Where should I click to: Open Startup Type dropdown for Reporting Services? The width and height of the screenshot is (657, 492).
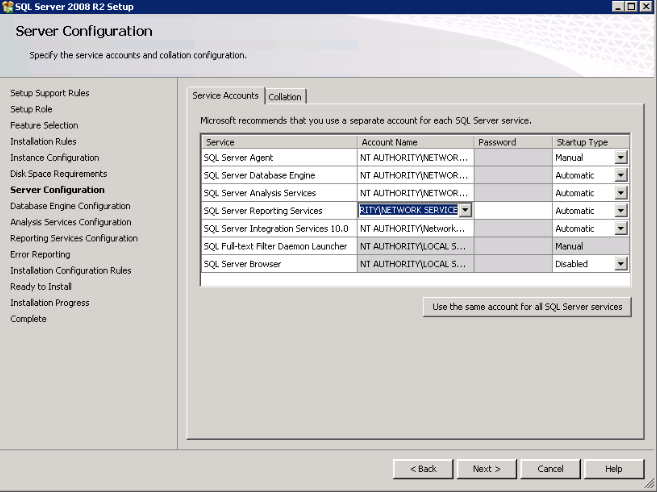coord(621,211)
